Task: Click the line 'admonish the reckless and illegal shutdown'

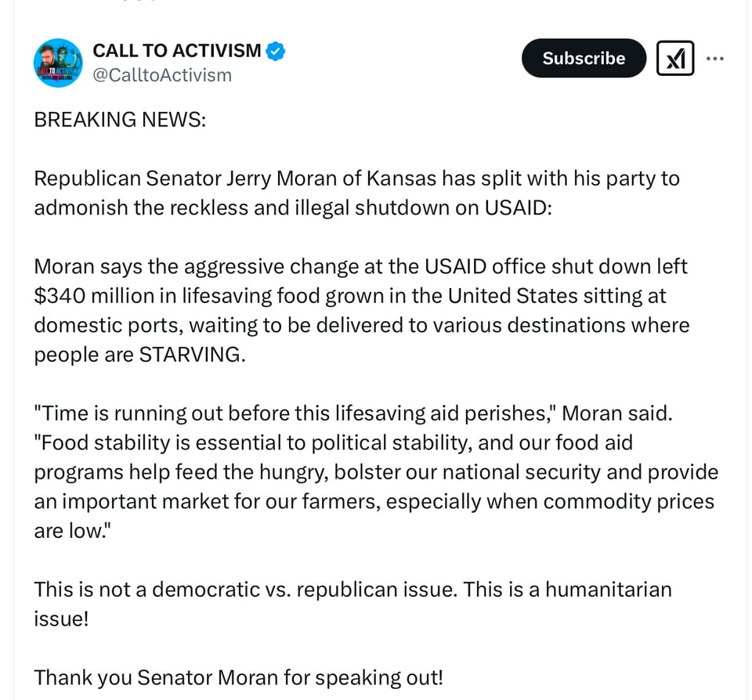Action: [x=293, y=208]
